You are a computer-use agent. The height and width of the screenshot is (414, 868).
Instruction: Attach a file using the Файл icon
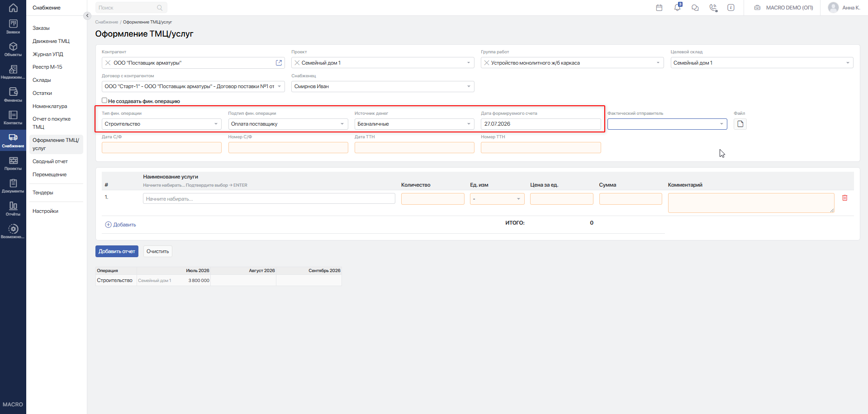[740, 124]
